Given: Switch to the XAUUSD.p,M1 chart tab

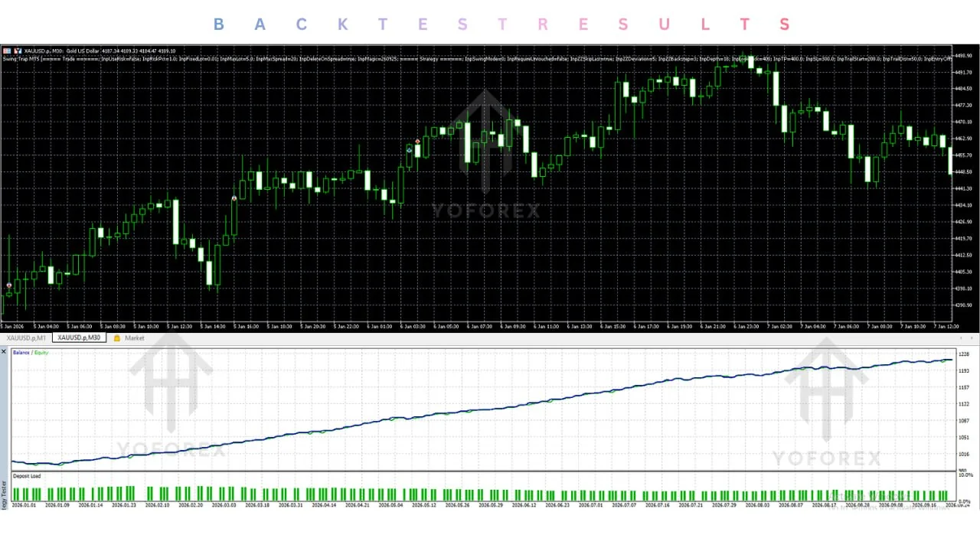Looking at the screenshot, I should [x=26, y=337].
